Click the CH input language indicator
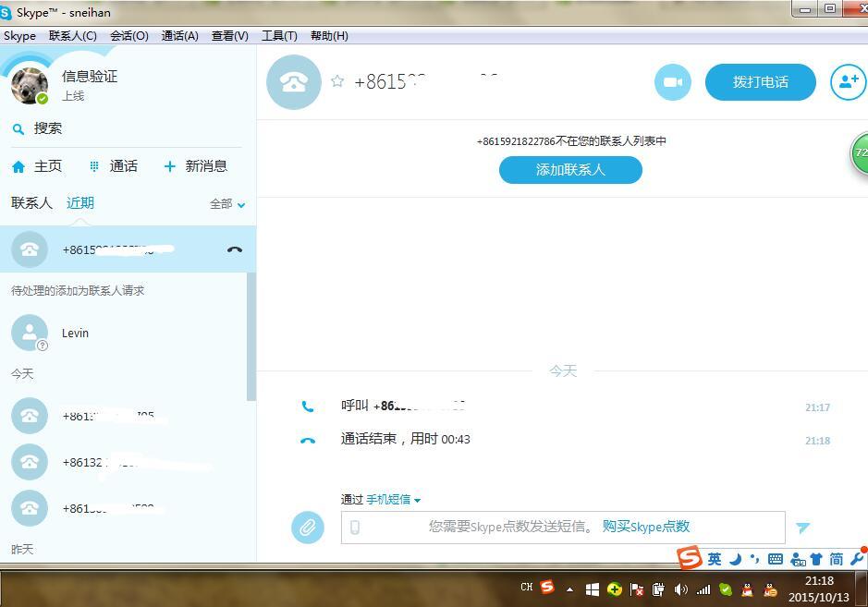This screenshot has width=868, height=607. pos(527,587)
